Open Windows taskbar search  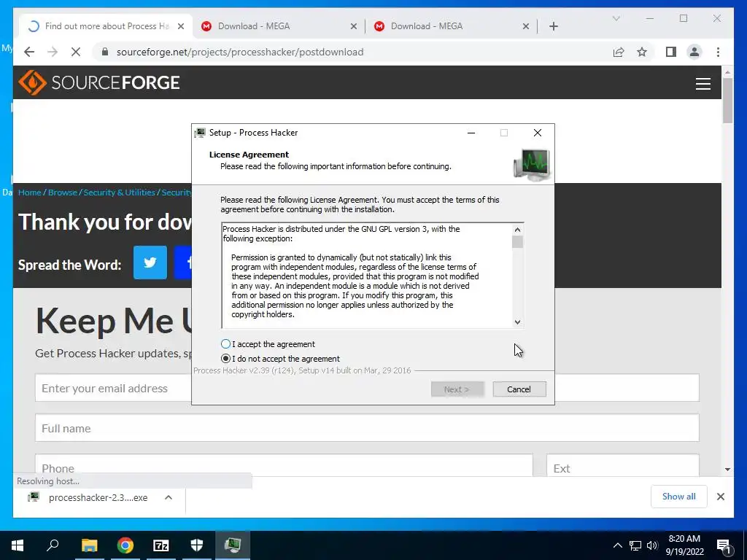click(x=53, y=545)
